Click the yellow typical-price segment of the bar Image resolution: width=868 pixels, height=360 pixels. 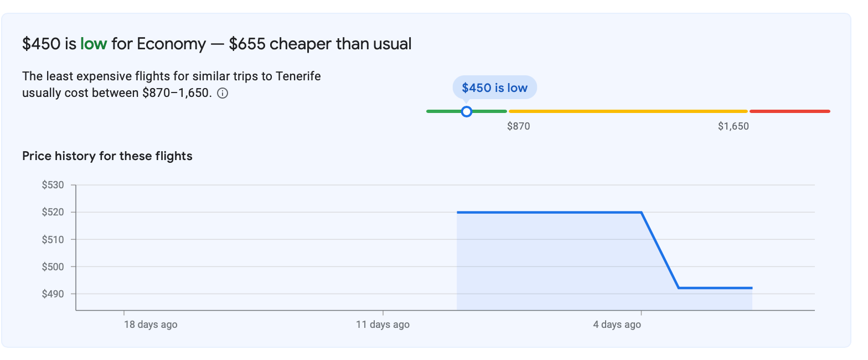(x=628, y=111)
